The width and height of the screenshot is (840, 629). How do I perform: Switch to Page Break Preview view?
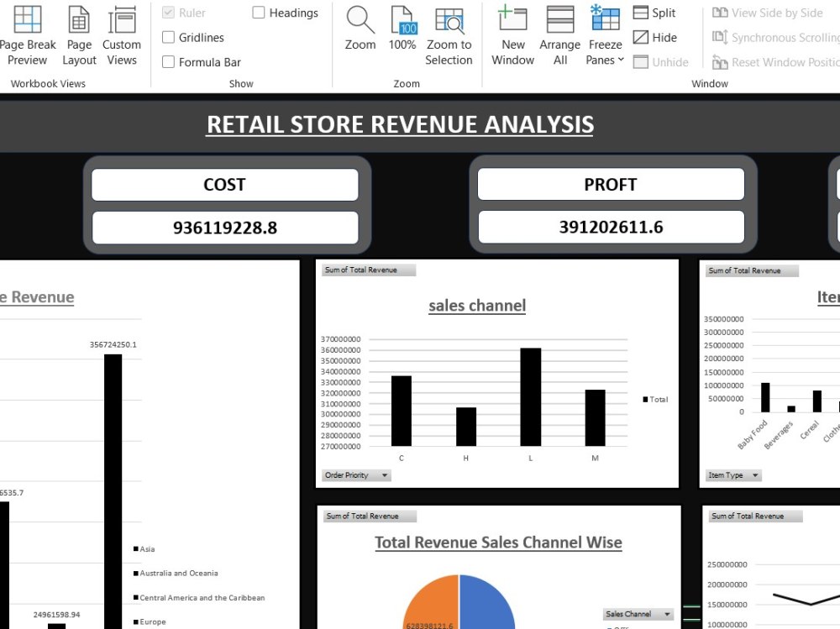pos(28,34)
